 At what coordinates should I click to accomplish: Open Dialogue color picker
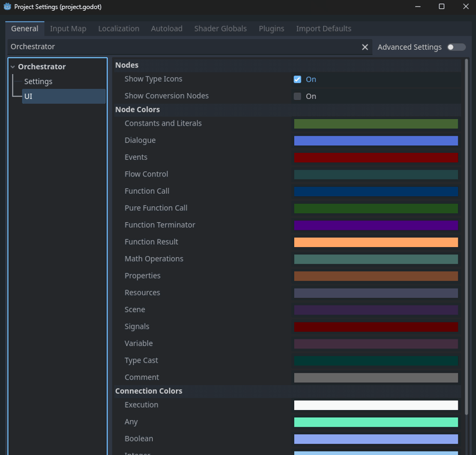[x=376, y=140]
